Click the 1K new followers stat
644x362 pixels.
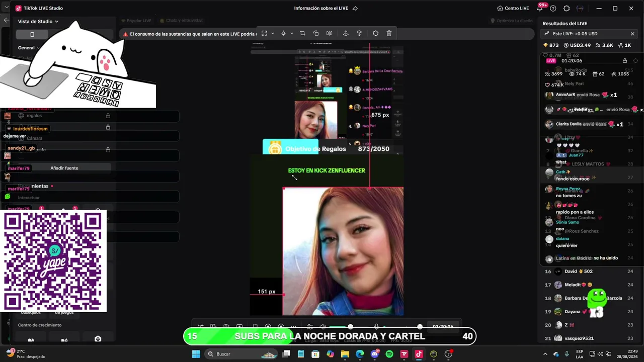[624, 45]
